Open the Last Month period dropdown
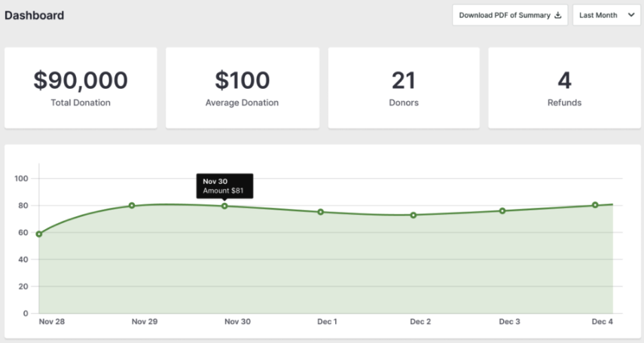 [606, 15]
